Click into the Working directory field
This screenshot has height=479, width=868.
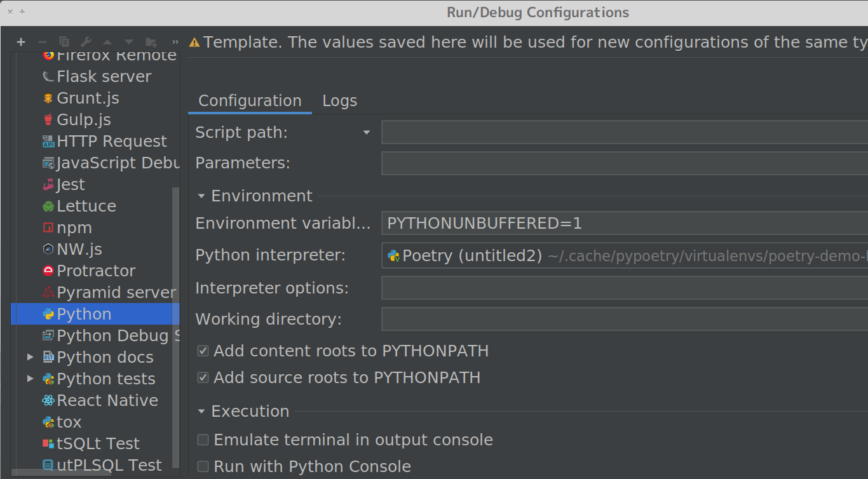click(625, 319)
